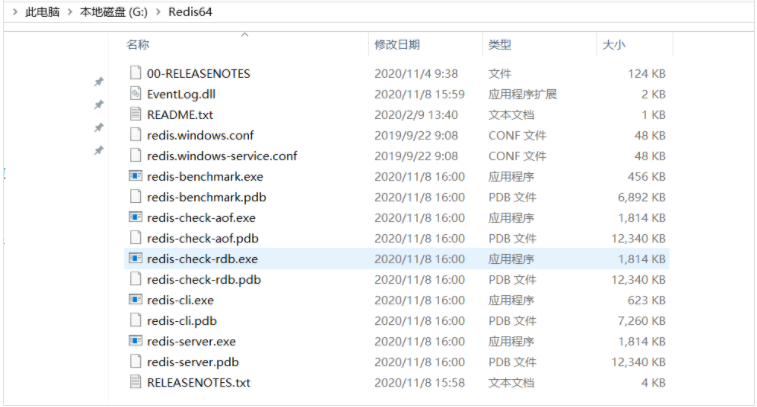Screen dimensions: 757x407
Task: Select the redis-cli.pdb file name
Action: click(182, 321)
